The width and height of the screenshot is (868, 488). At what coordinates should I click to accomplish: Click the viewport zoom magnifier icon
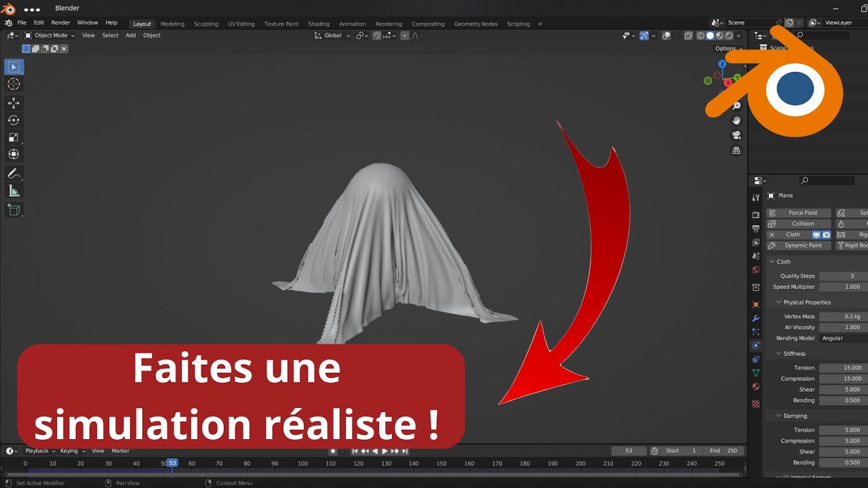point(736,106)
